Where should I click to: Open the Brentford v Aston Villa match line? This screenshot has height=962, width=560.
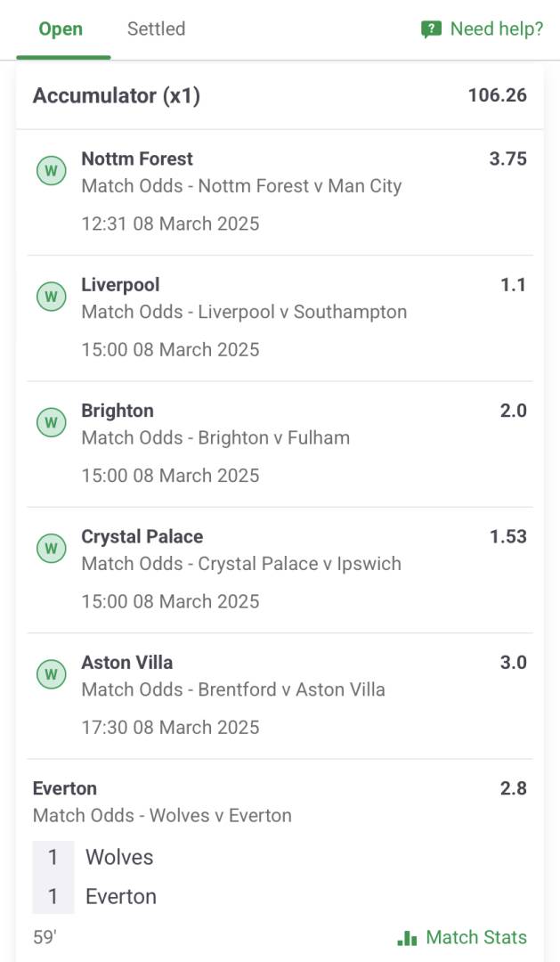coord(233,689)
